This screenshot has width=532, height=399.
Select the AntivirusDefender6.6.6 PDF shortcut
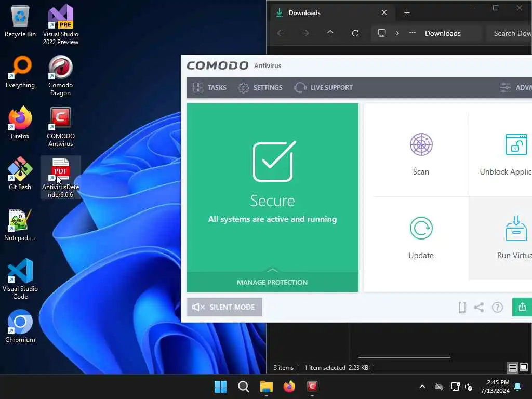pos(60,178)
